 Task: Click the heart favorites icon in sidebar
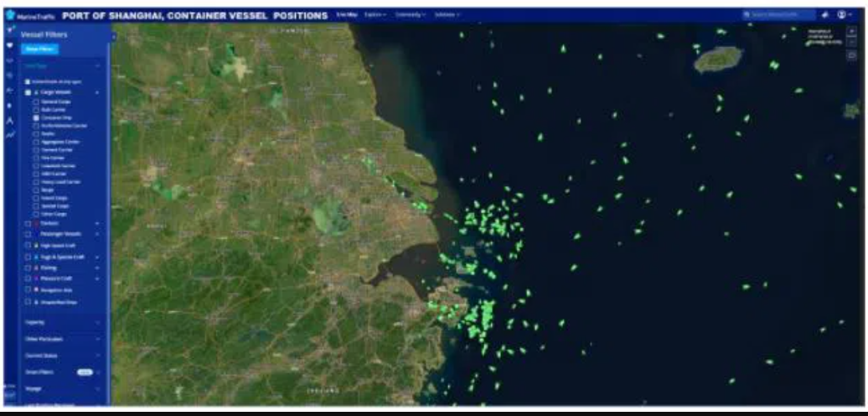click(x=9, y=44)
